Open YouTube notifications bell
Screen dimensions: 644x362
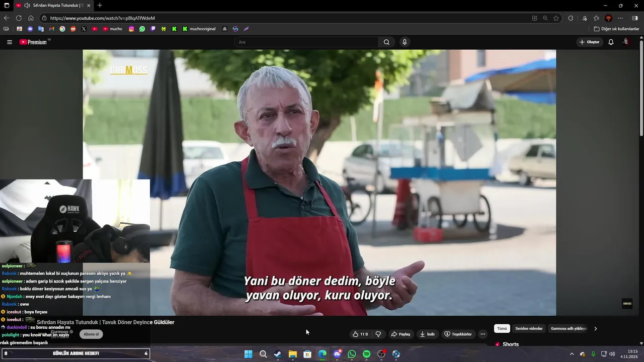coord(611,42)
